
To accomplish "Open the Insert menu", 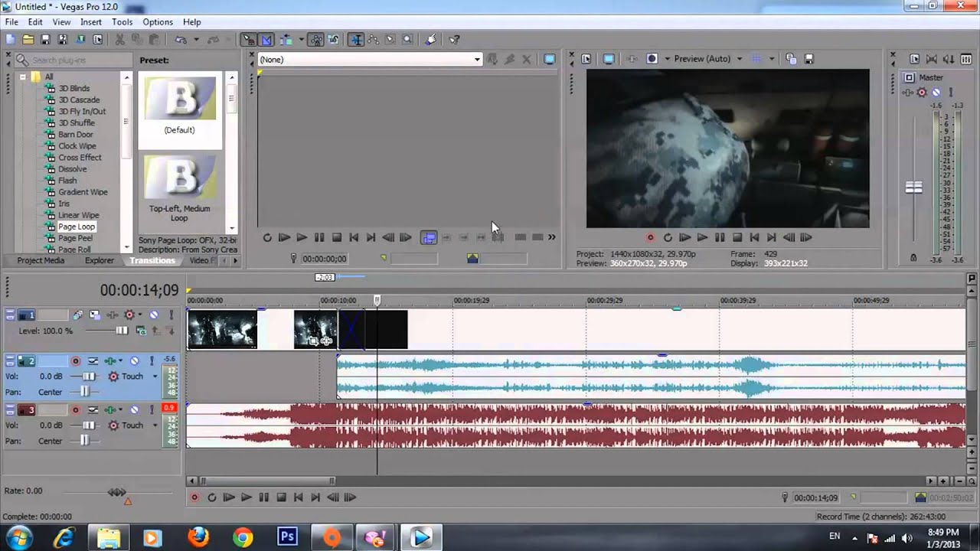I will (x=90, y=22).
